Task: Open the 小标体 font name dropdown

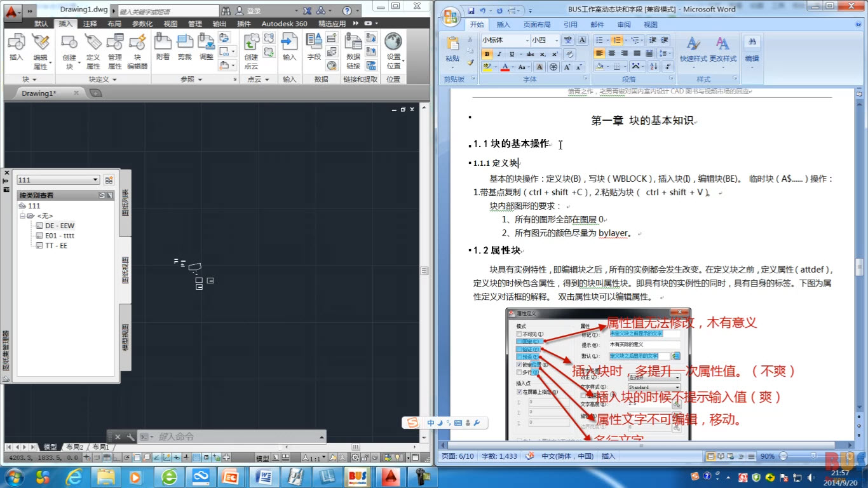Action: [505, 40]
